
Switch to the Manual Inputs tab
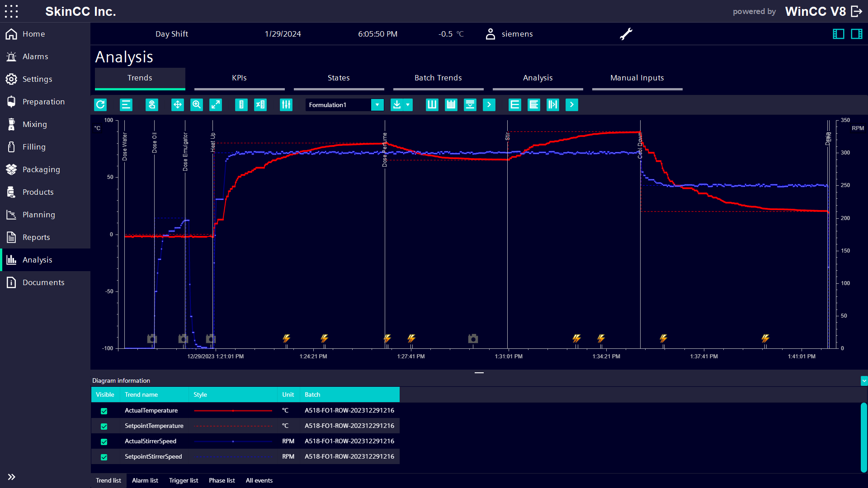tap(637, 79)
